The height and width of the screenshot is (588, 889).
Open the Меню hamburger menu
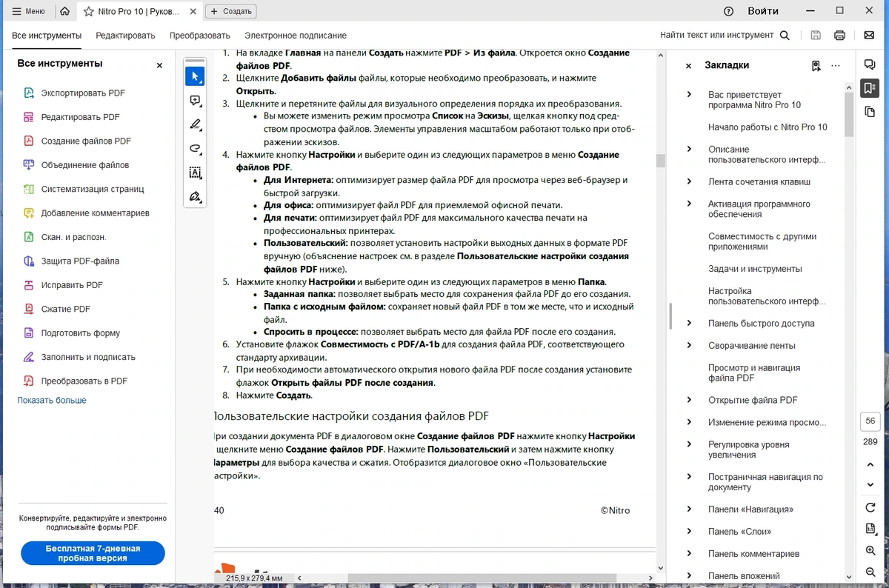(28, 11)
